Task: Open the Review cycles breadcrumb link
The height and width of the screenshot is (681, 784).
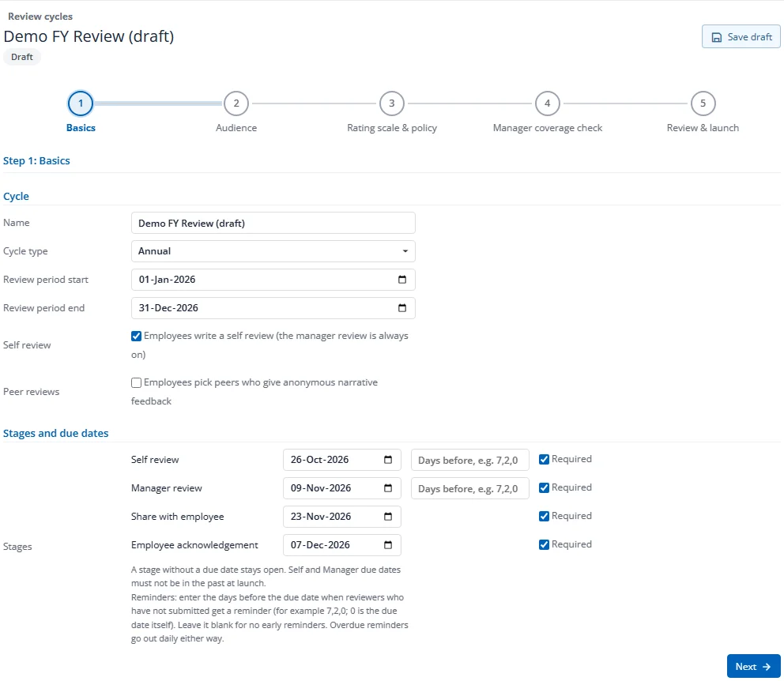Action: point(40,17)
